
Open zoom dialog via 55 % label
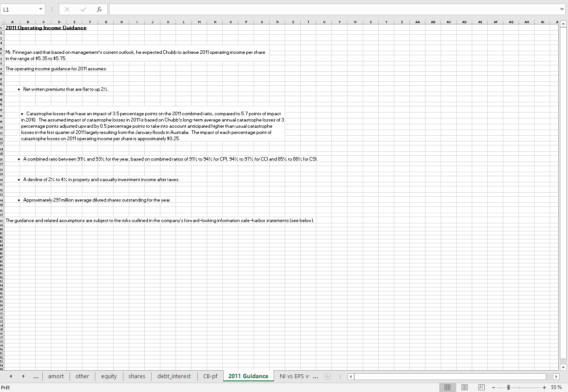click(556, 388)
